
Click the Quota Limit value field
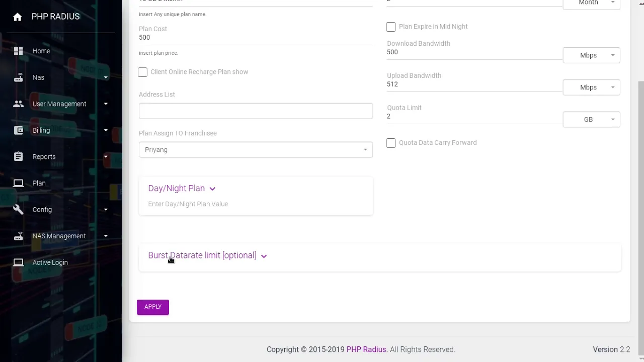click(474, 117)
